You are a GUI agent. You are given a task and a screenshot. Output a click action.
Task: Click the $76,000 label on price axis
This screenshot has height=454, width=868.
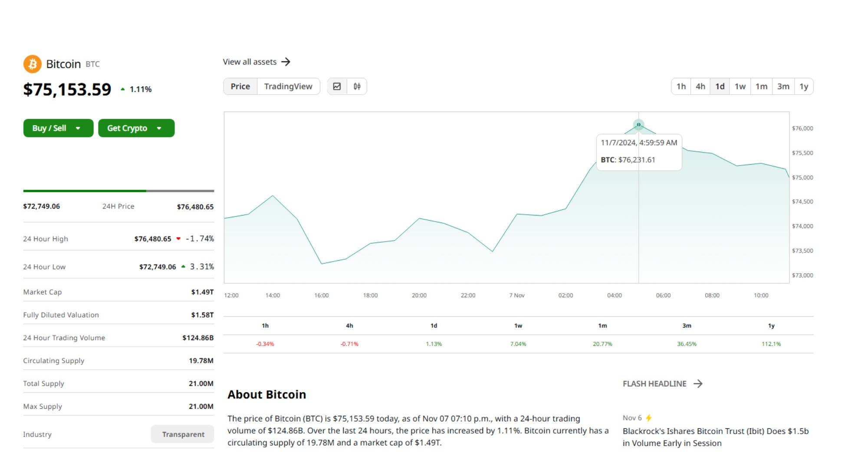coord(802,128)
